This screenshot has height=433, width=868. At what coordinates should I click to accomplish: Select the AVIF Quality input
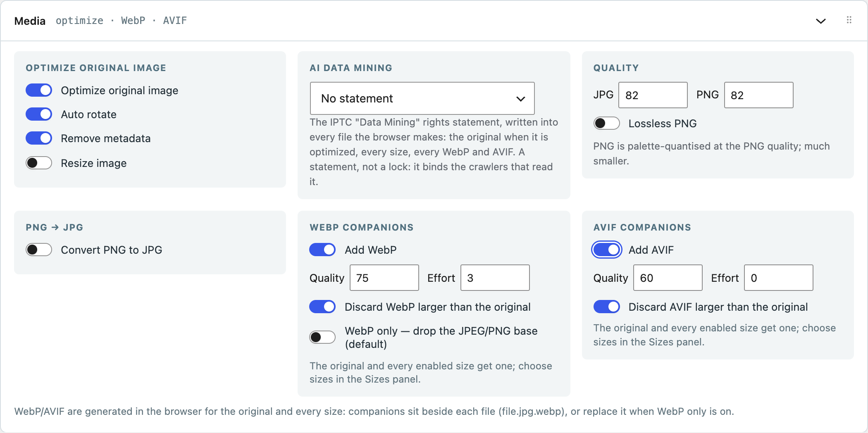point(668,278)
